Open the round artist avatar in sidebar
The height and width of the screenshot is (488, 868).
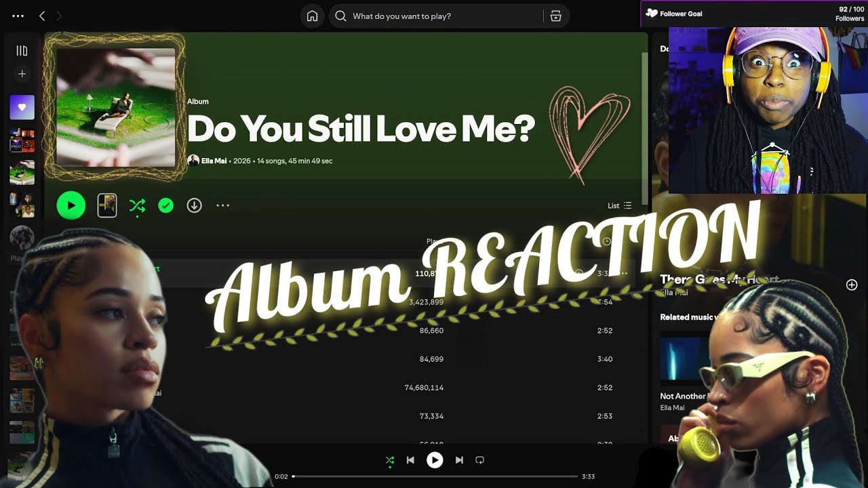22,238
